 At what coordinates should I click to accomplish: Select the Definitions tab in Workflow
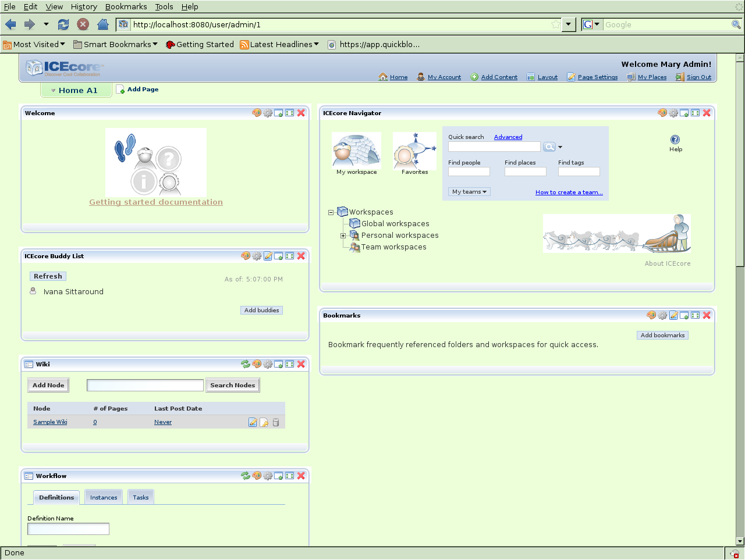(56, 497)
